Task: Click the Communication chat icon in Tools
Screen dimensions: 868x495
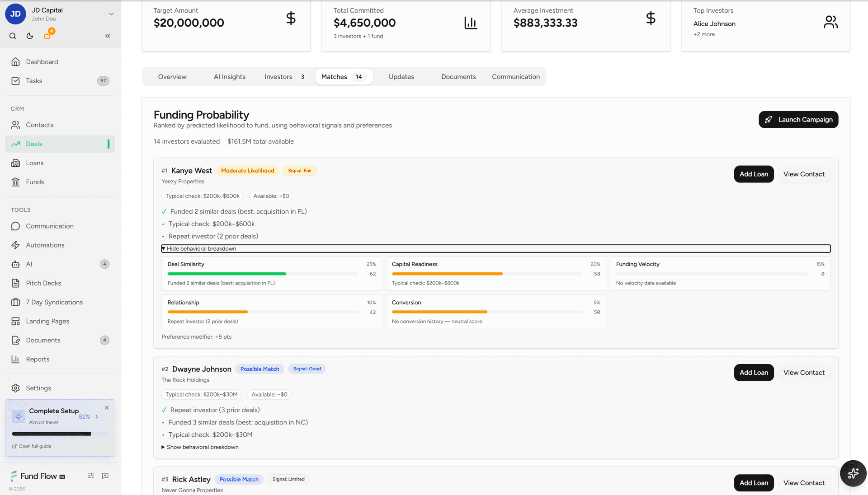Action: [16, 226]
